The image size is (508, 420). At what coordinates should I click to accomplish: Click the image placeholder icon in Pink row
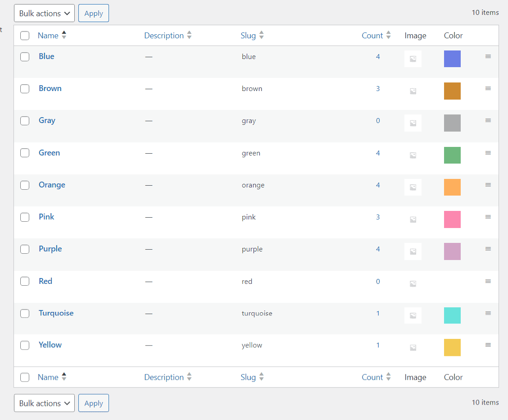[x=413, y=219]
